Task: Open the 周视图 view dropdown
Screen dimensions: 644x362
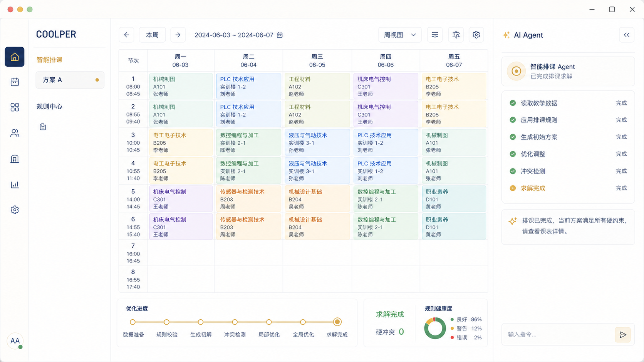Action: 400,35
